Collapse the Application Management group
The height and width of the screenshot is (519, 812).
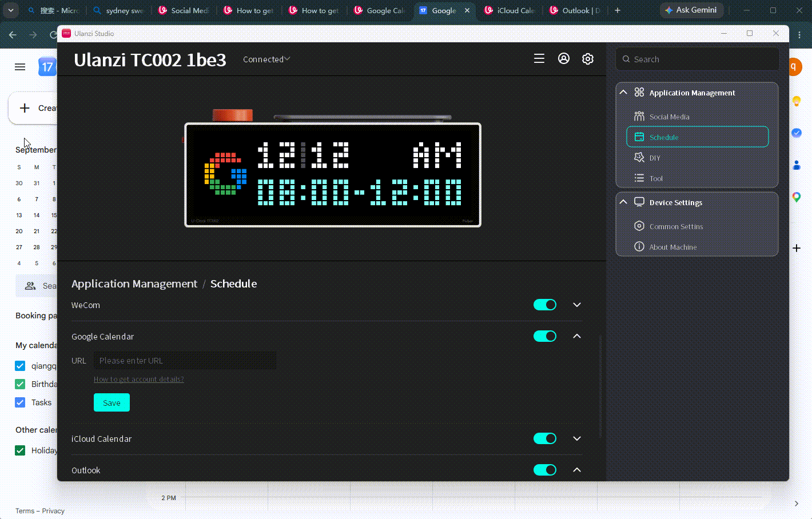tap(623, 92)
